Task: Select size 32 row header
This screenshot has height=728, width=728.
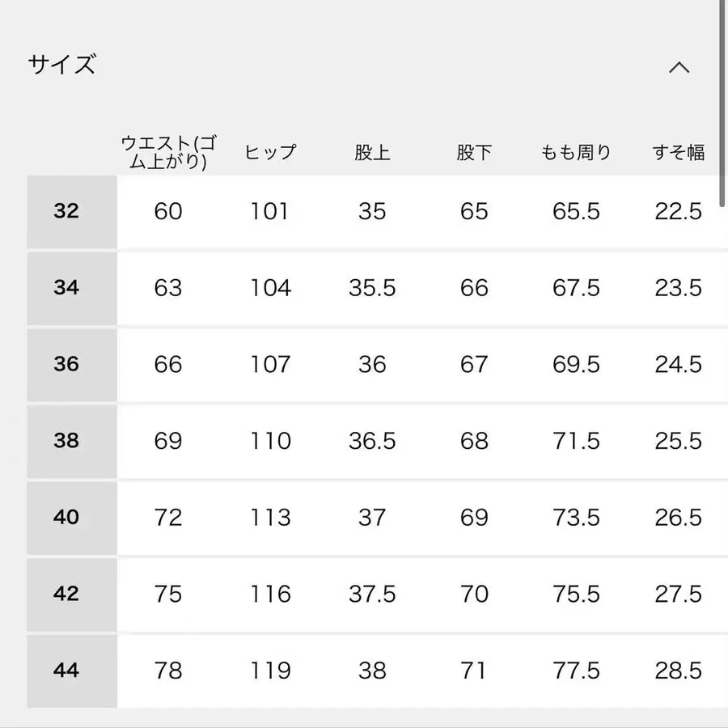Action: click(67, 212)
